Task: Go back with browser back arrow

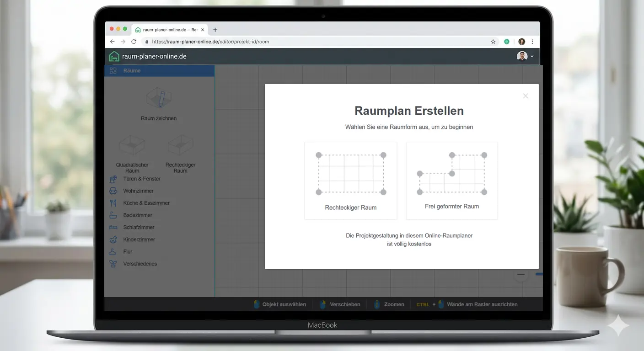Action: 113,42
